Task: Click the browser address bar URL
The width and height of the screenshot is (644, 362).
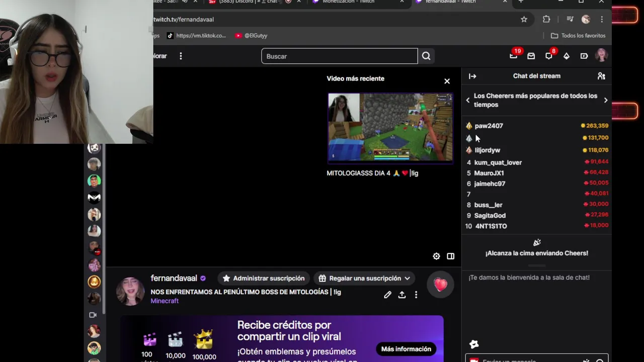Action: click(184, 19)
